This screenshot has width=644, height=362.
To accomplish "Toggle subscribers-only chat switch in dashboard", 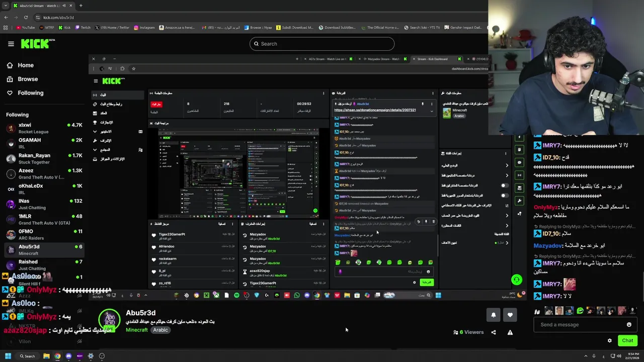I will pyautogui.click(x=504, y=186).
